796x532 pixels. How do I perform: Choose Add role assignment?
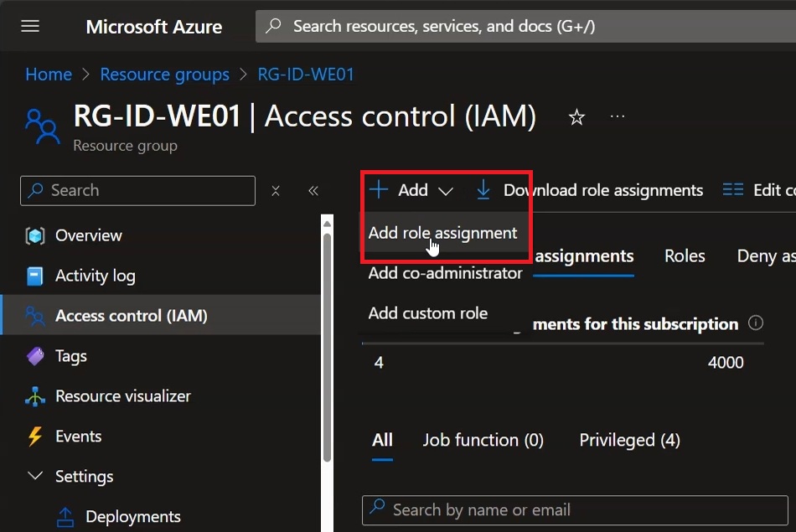(442, 233)
